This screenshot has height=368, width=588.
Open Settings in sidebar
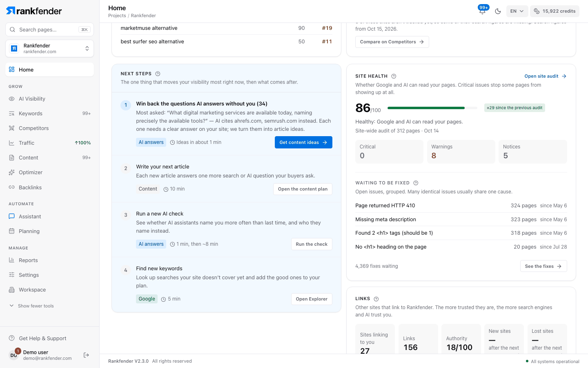pos(49,275)
